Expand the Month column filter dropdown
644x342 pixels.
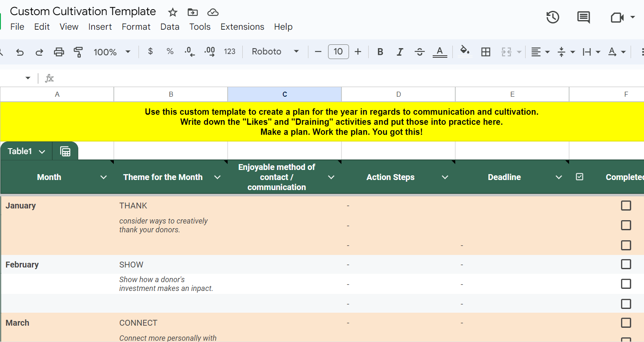pos(103,177)
